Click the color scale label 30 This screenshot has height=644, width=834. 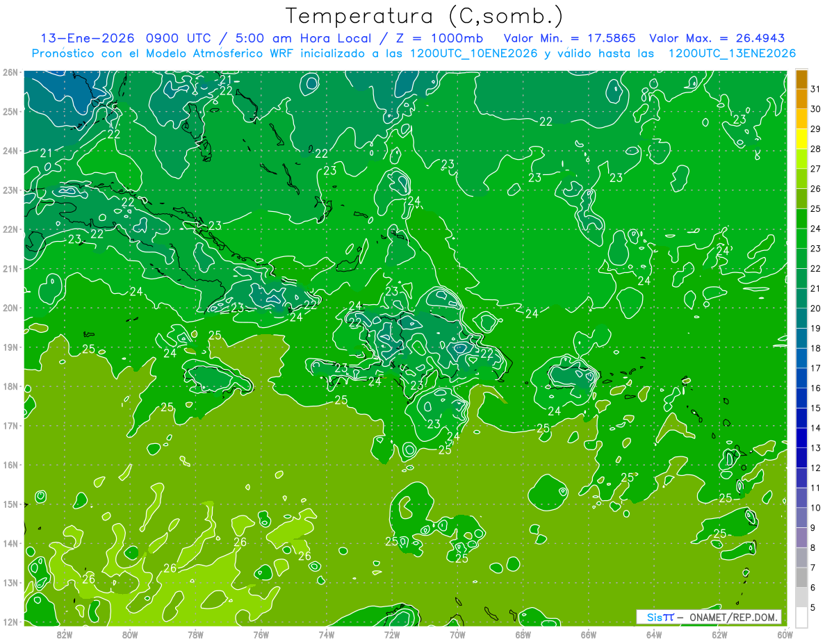(815, 109)
